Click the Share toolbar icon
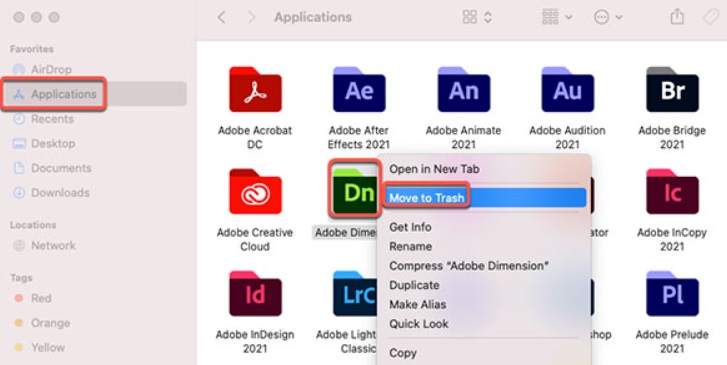Screen dimensions: 727x365 click(677, 17)
